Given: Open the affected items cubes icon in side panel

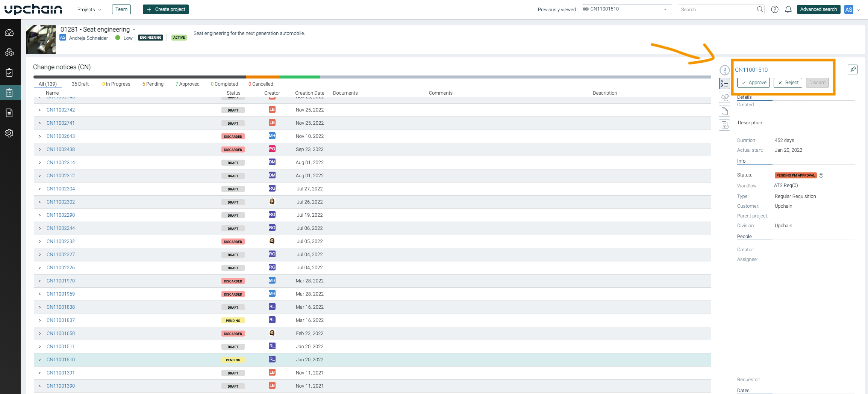Looking at the screenshot, I should (x=724, y=97).
